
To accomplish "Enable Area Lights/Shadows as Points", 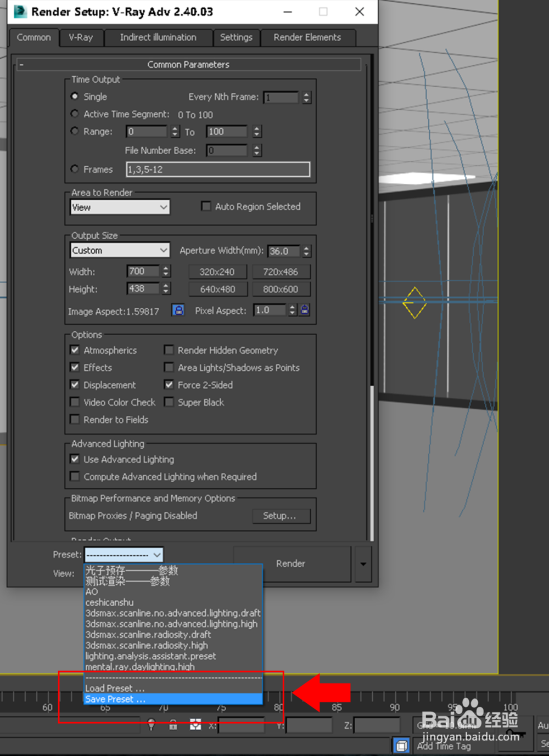I will coord(169,368).
